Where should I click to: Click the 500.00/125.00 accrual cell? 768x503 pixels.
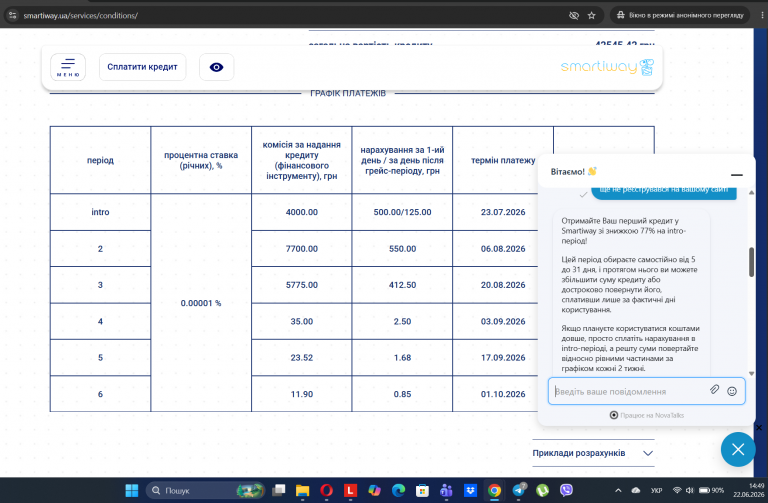402,212
